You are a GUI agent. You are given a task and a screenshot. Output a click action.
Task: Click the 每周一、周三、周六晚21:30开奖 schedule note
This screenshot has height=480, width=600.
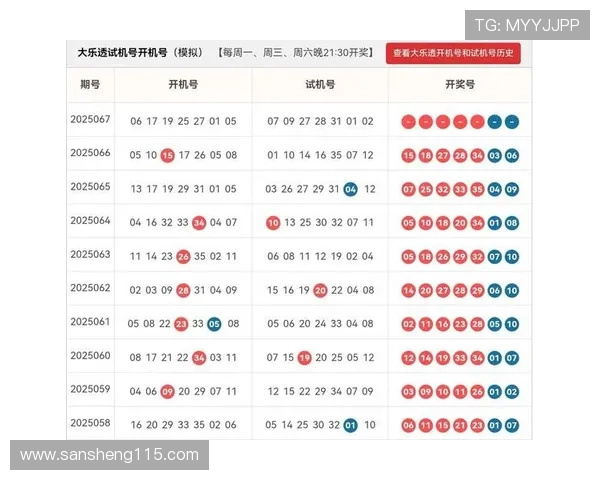(296, 53)
